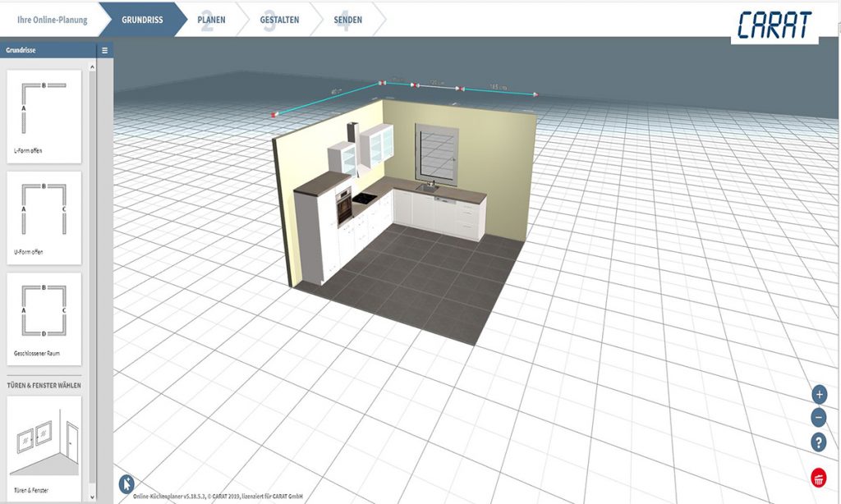Open help via question mark icon
Image resolution: width=841 pixels, height=504 pixels.
pos(819,442)
